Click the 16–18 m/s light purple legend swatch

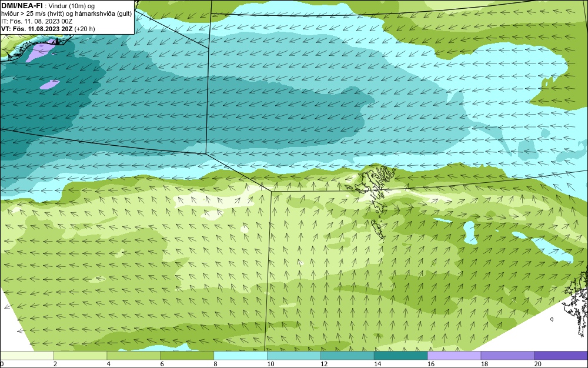point(454,356)
